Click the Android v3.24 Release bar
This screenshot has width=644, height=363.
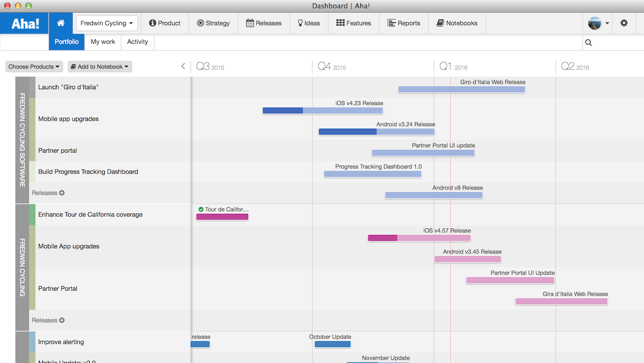click(x=376, y=132)
